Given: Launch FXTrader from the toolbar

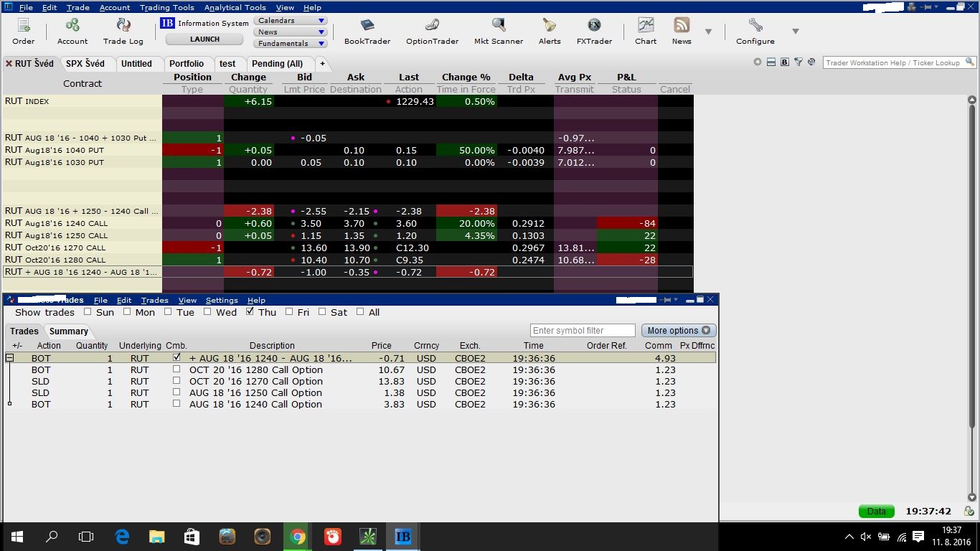Looking at the screenshot, I should pyautogui.click(x=594, y=32).
